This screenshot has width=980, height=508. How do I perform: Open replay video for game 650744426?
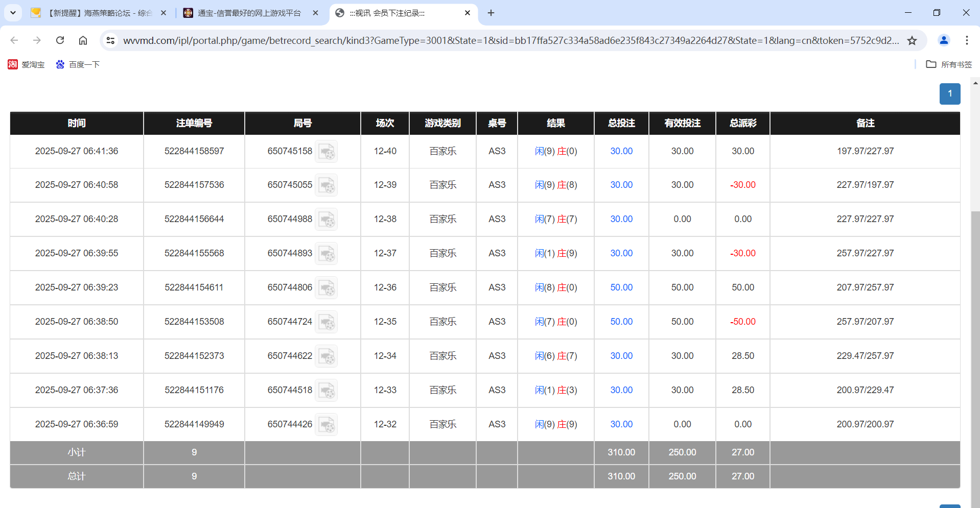click(326, 424)
